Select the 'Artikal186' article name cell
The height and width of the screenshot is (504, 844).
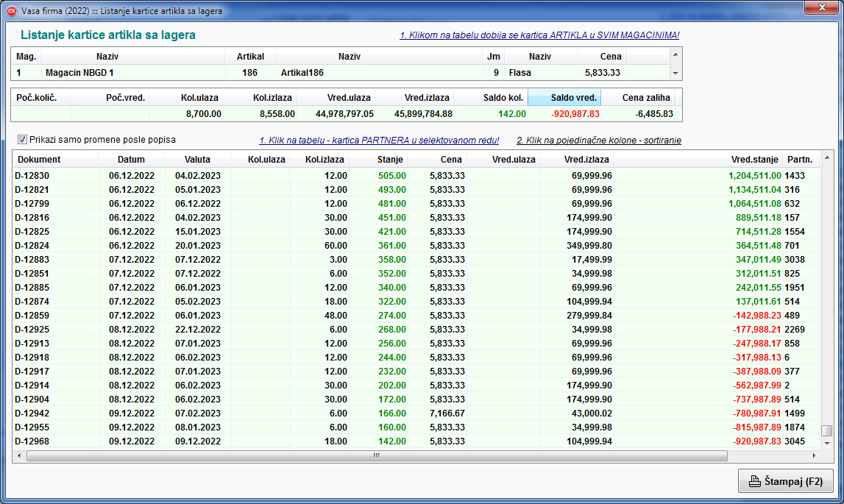380,73
